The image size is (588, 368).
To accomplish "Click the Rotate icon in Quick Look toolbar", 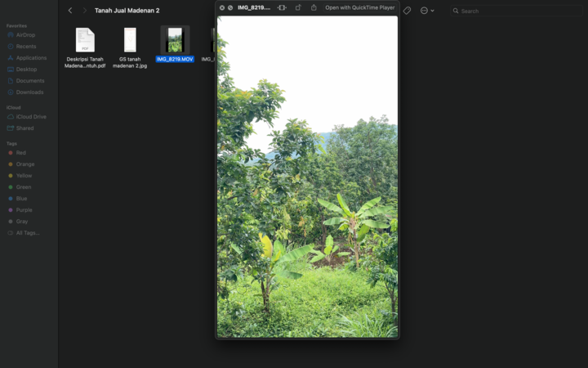I will [298, 8].
